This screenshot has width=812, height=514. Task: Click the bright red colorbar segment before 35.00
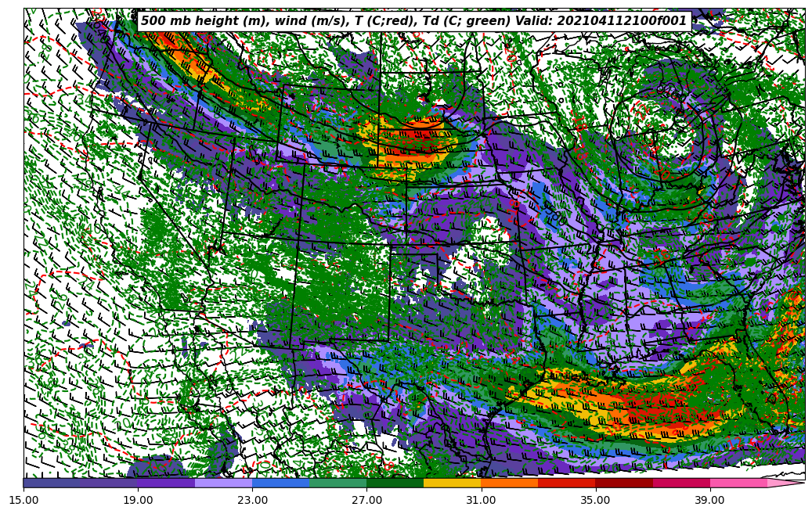click(567, 483)
